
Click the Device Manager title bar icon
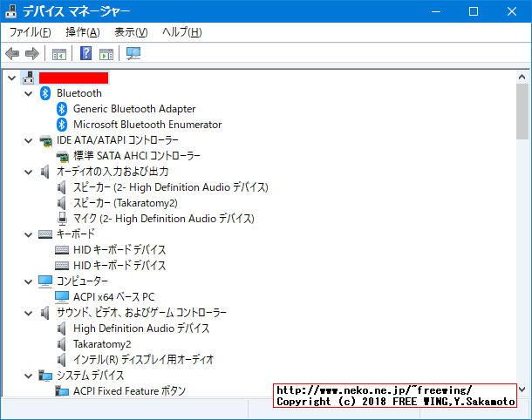[x=10, y=11]
